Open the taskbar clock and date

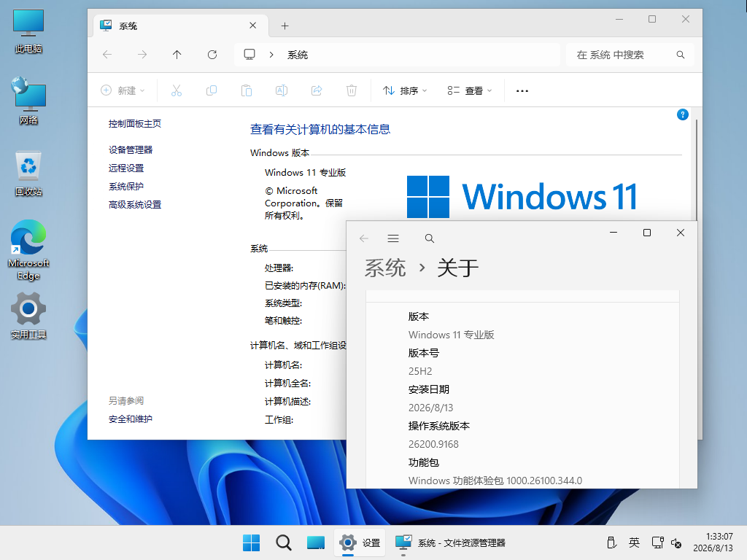tap(713, 542)
